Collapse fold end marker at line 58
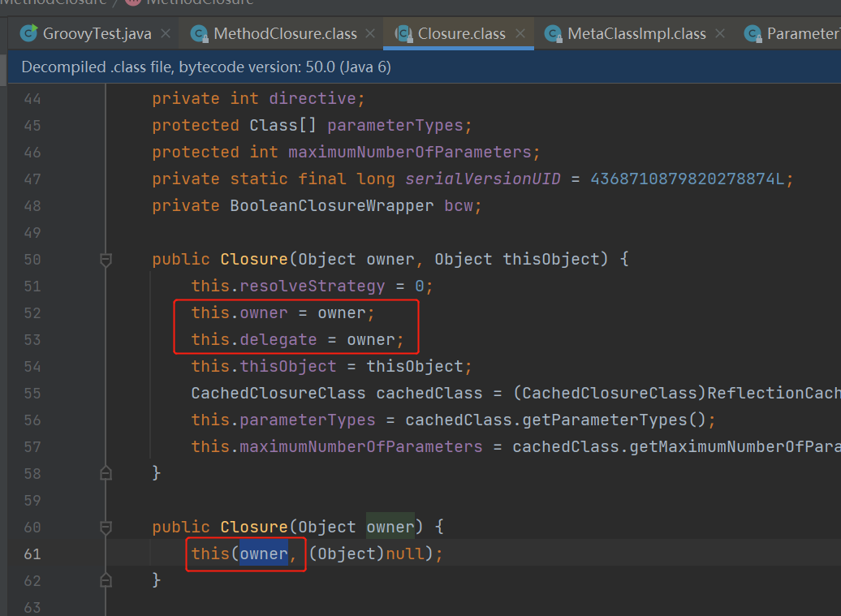 coord(106,473)
